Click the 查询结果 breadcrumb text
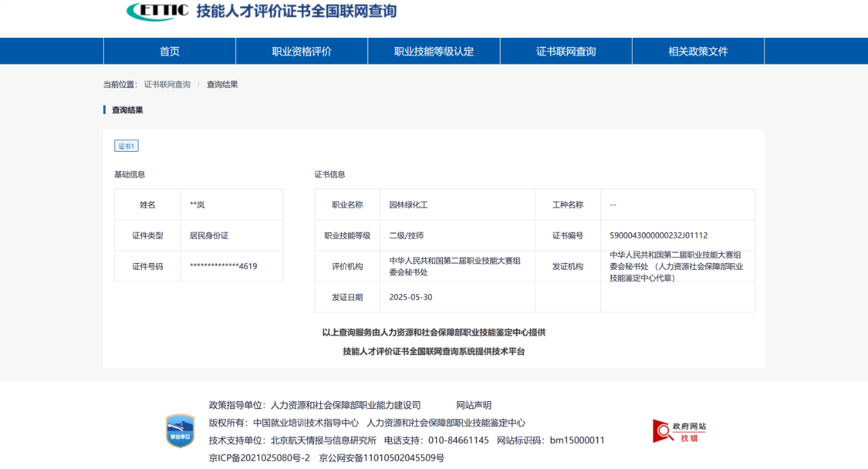This screenshot has width=868, height=469. click(222, 85)
